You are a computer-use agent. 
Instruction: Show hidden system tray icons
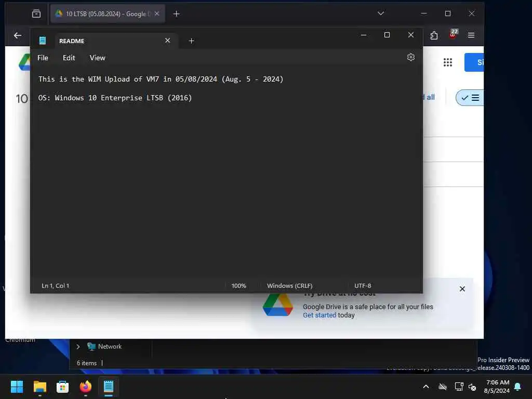pyautogui.click(x=426, y=387)
